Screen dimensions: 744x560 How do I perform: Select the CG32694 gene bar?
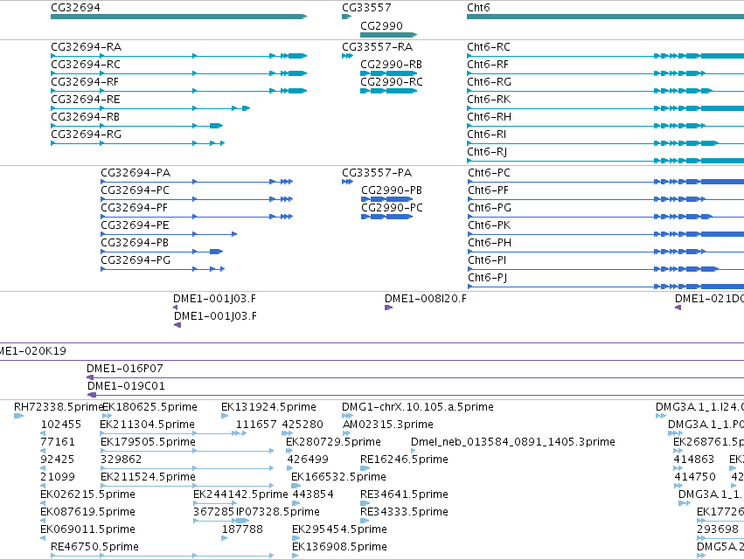[179, 17]
